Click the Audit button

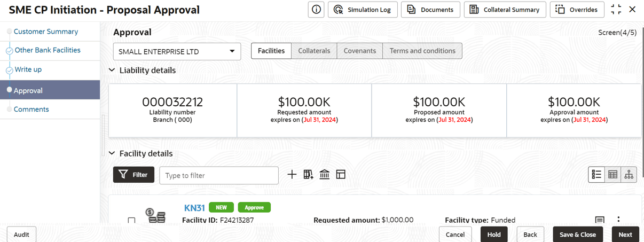(21, 235)
